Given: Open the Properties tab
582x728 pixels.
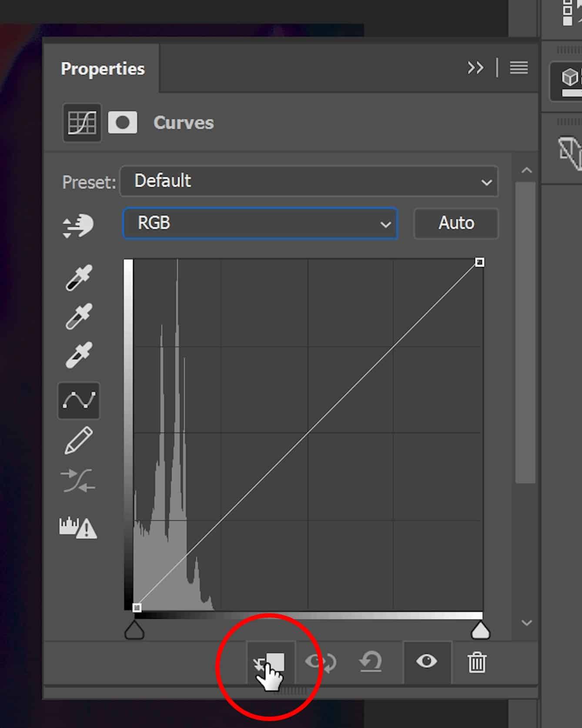Looking at the screenshot, I should coord(103,69).
